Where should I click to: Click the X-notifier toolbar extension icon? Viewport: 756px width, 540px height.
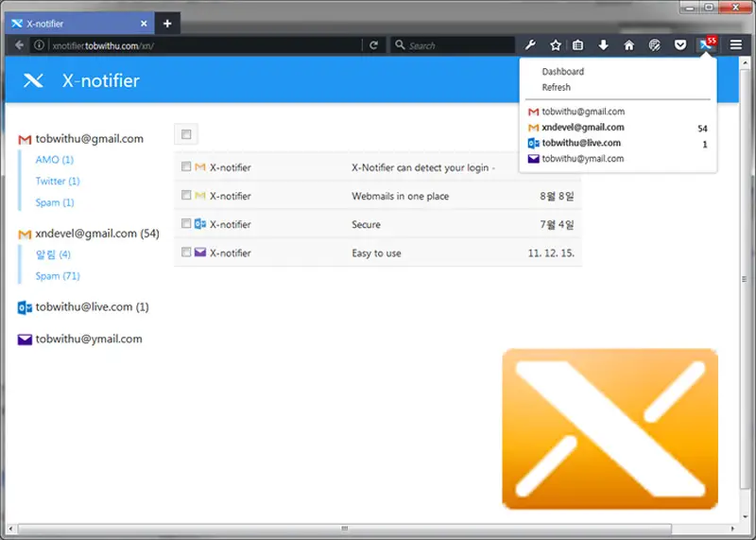[707, 44]
